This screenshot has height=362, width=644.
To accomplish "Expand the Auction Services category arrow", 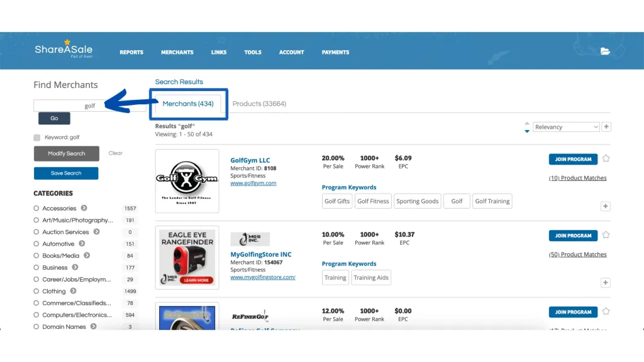I will pos(96,232).
